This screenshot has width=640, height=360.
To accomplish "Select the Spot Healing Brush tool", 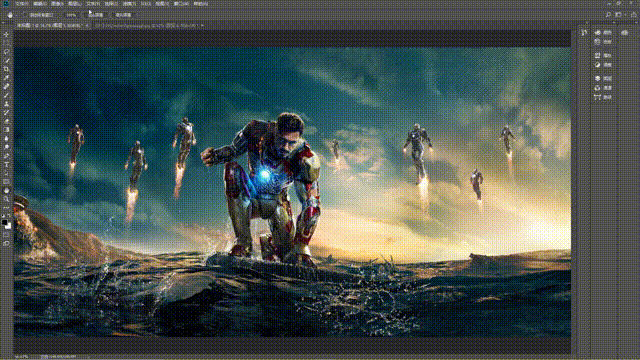I will (6, 86).
